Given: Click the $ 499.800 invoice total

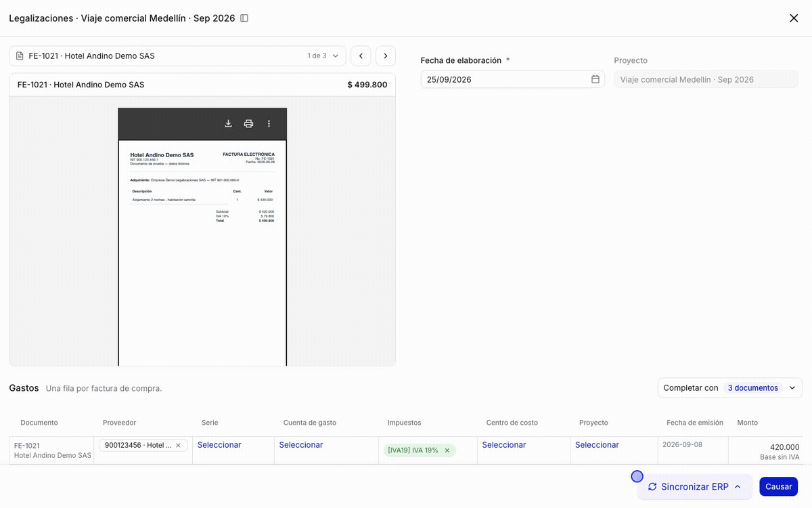Looking at the screenshot, I should coord(367,85).
